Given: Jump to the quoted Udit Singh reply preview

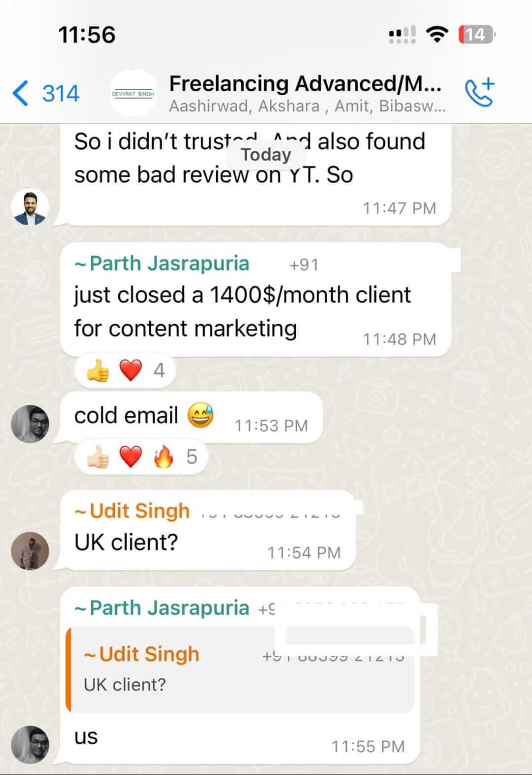Looking at the screenshot, I should tap(240, 670).
